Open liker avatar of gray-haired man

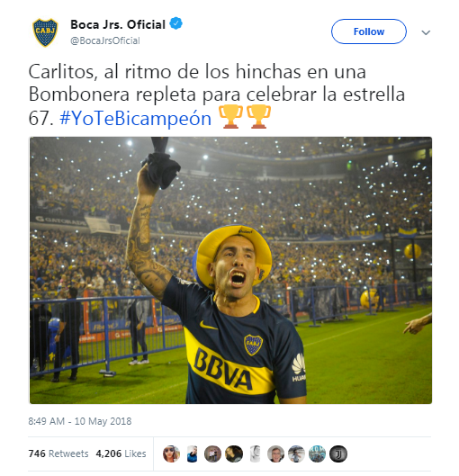pos(275,454)
